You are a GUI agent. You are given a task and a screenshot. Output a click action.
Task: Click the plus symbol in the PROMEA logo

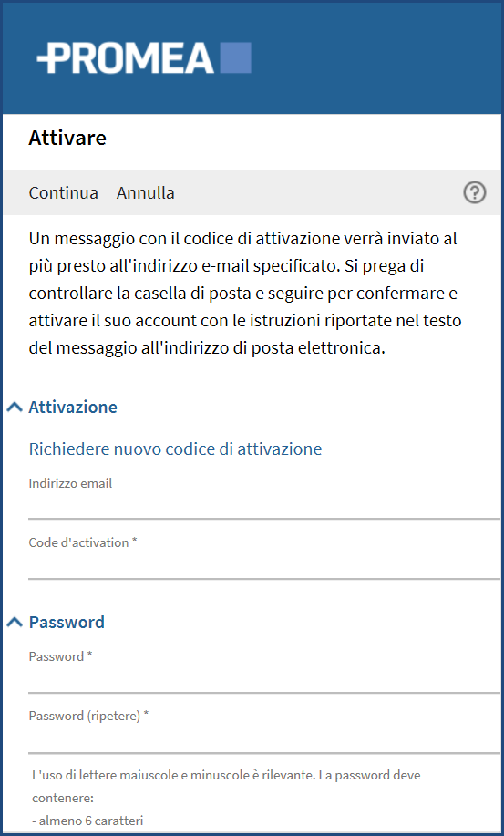(46, 57)
